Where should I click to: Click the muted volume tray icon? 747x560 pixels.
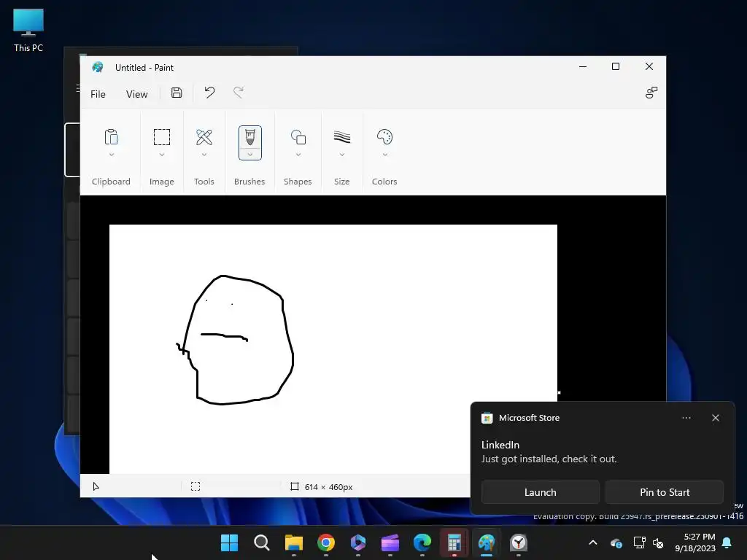pos(659,542)
